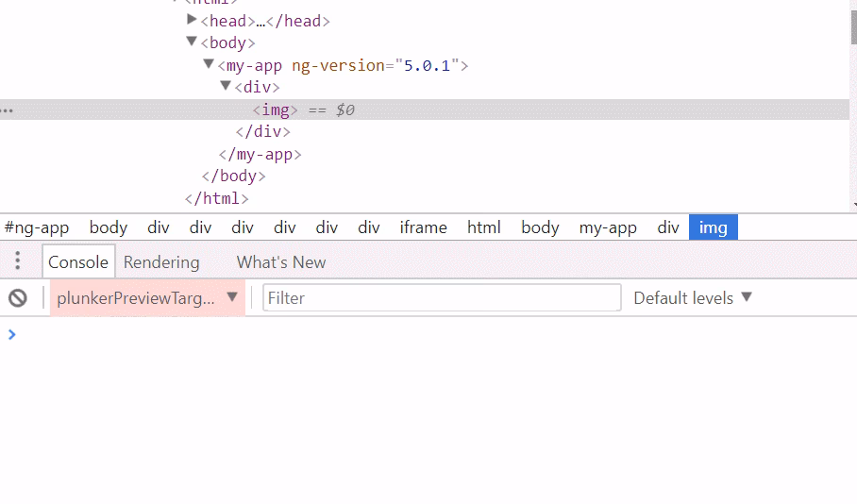
Task: Open the Default levels dropdown
Action: 693,298
